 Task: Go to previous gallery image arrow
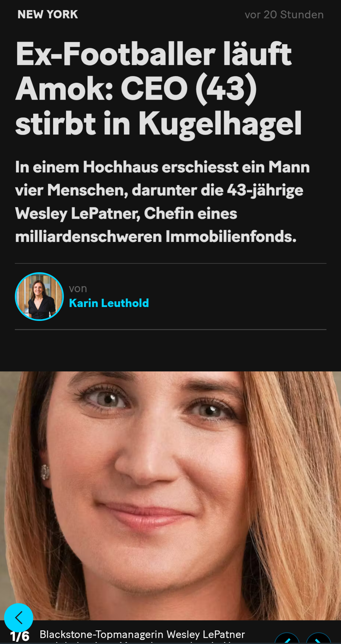tap(287, 639)
